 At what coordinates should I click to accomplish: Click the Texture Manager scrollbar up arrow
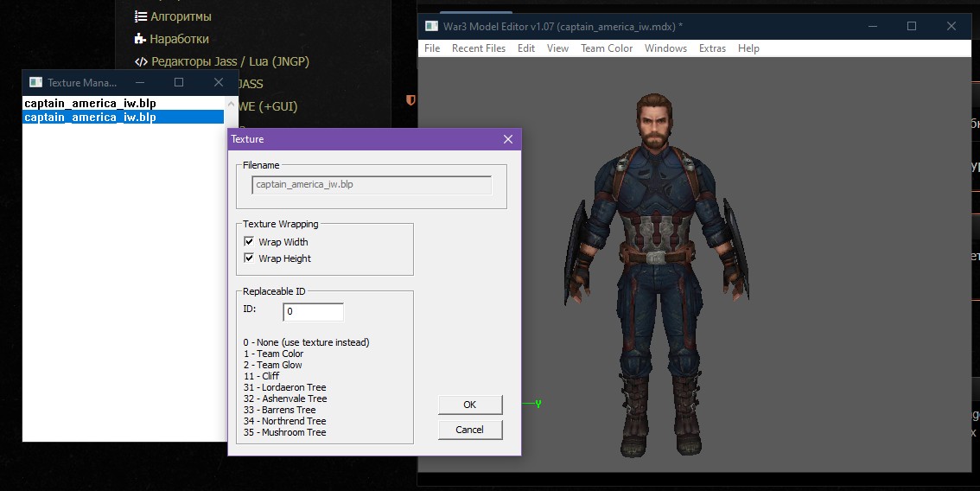click(232, 104)
